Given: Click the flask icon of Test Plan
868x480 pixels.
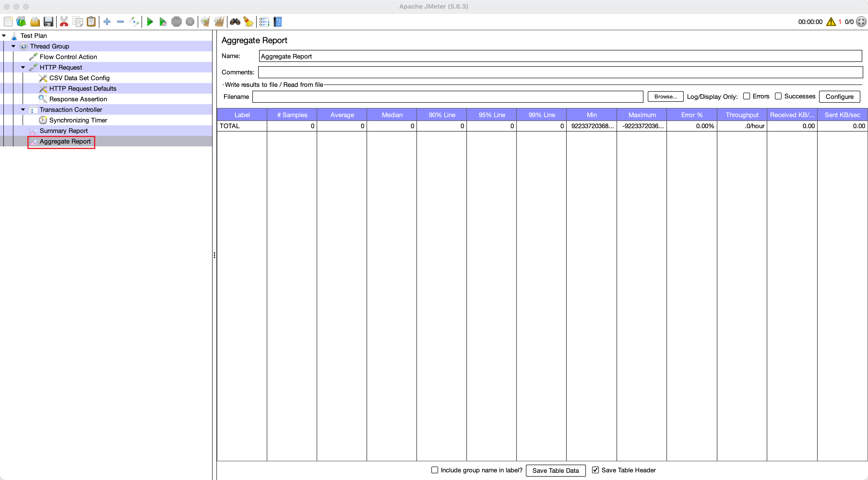Looking at the screenshot, I should [x=14, y=36].
